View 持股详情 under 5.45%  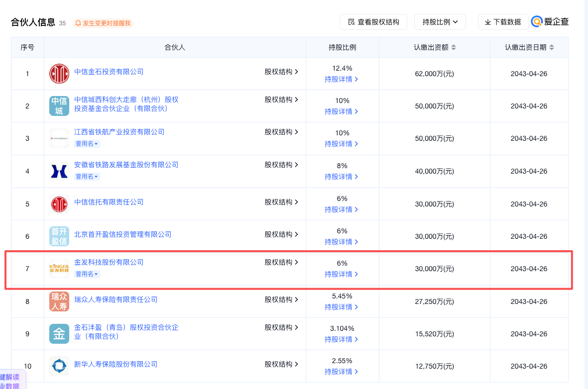[x=341, y=307]
